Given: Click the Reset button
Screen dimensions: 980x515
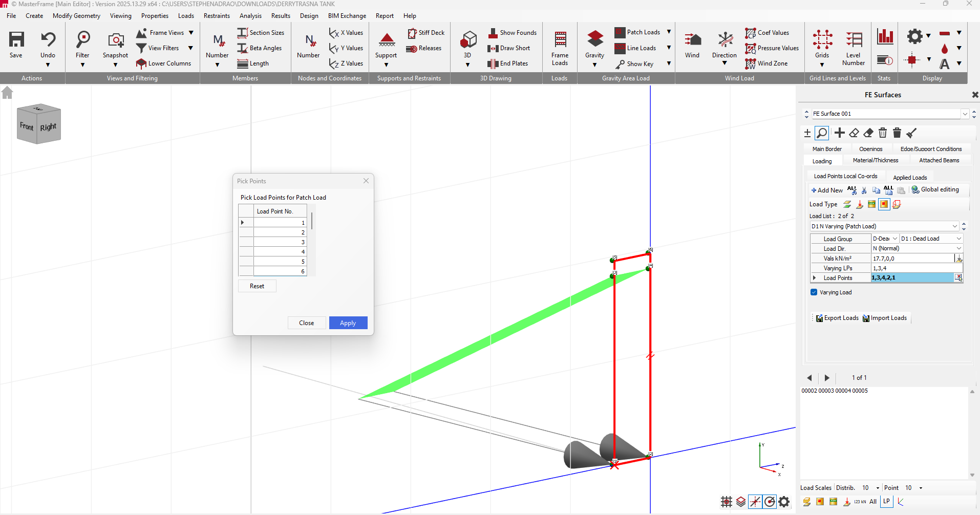Looking at the screenshot, I should click(x=257, y=286).
